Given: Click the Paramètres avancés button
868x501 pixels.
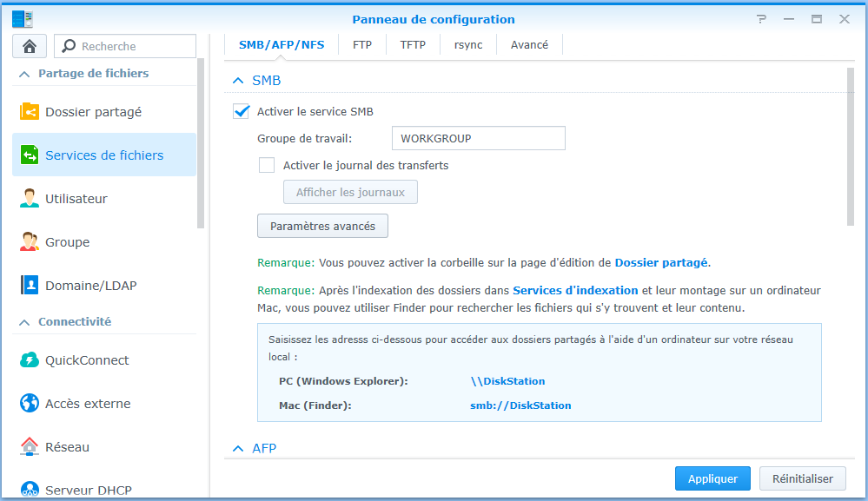Looking at the screenshot, I should pyautogui.click(x=322, y=226).
